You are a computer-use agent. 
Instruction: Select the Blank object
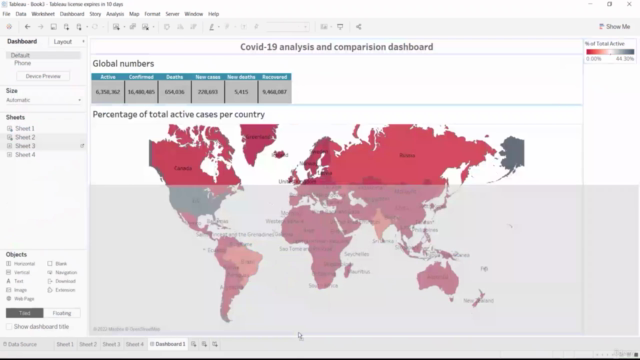pyautogui.click(x=57, y=264)
